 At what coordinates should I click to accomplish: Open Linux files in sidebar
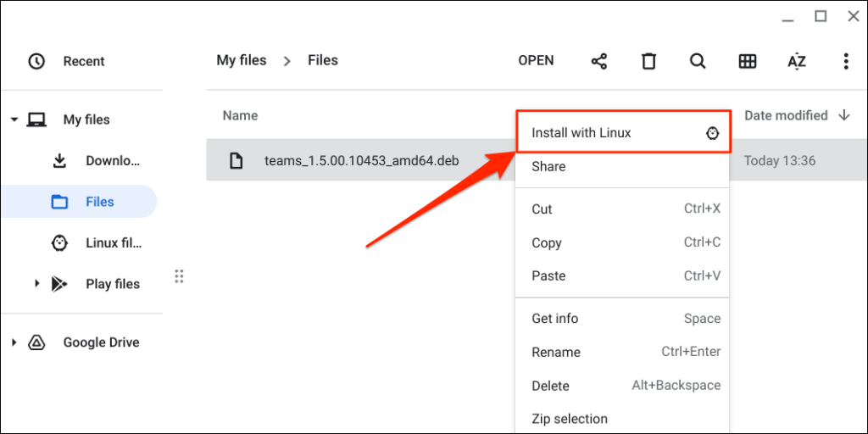tap(113, 243)
